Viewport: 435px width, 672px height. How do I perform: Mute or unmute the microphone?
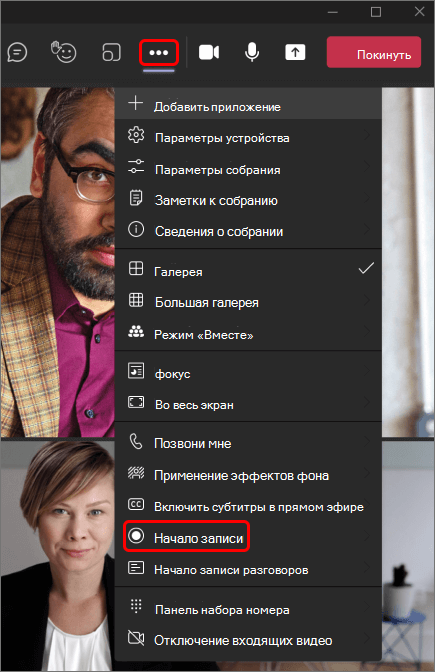[252, 53]
